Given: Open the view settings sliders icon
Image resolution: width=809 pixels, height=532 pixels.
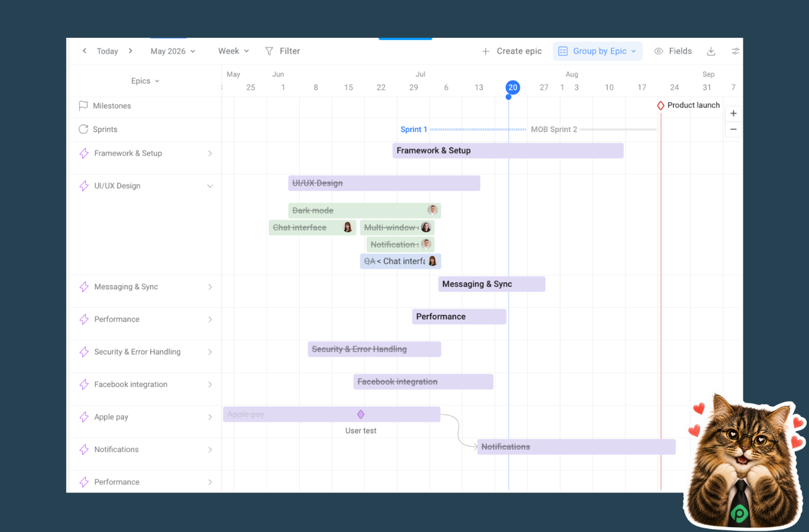Looking at the screenshot, I should pos(735,51).
